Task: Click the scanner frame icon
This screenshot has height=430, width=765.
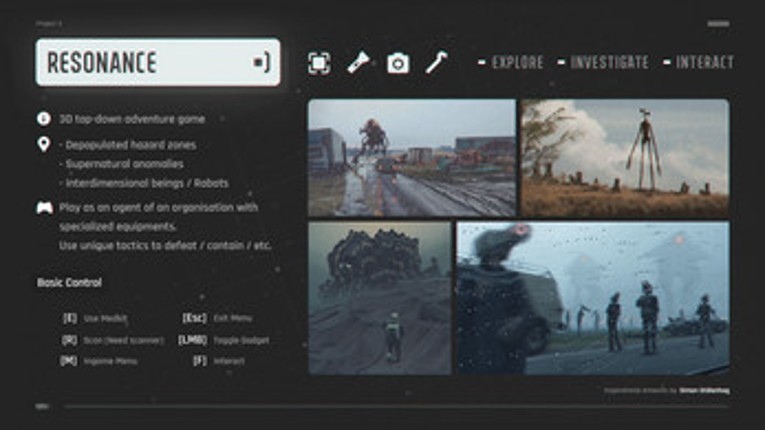Action: click(x=319, y=63)
